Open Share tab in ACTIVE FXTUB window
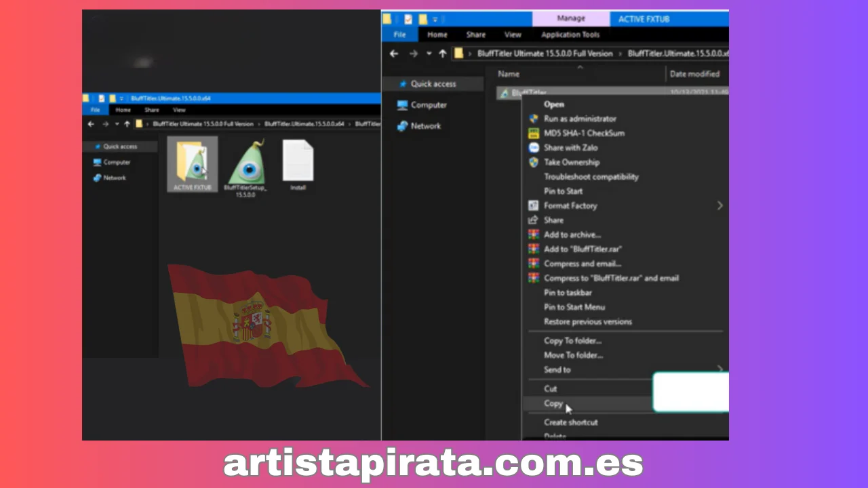 point(476,35)
